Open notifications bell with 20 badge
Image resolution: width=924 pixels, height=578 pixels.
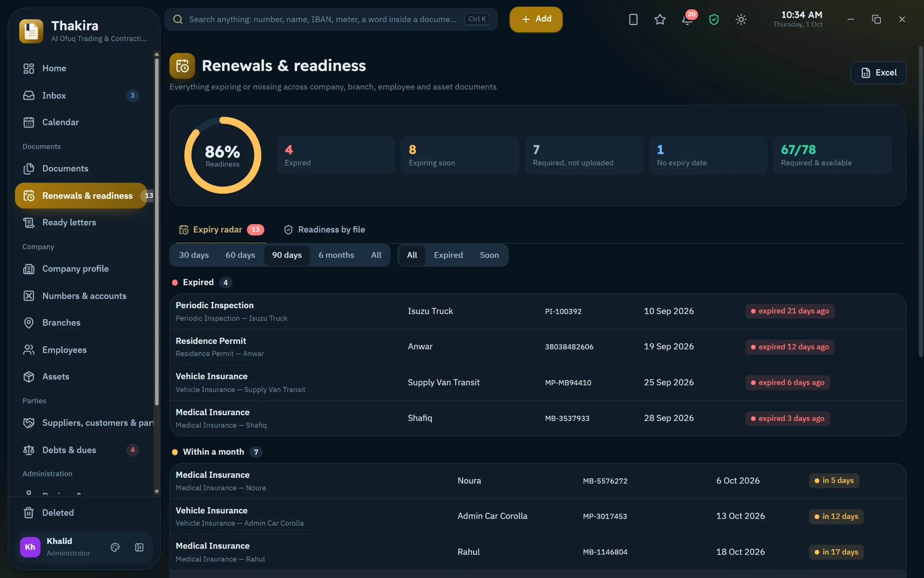point(687,19)
